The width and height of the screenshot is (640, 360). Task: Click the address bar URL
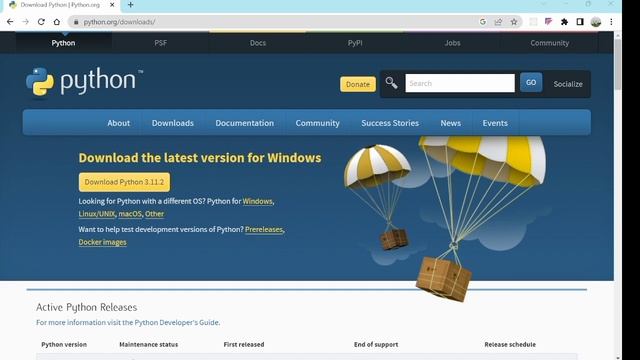pos(119,22)
